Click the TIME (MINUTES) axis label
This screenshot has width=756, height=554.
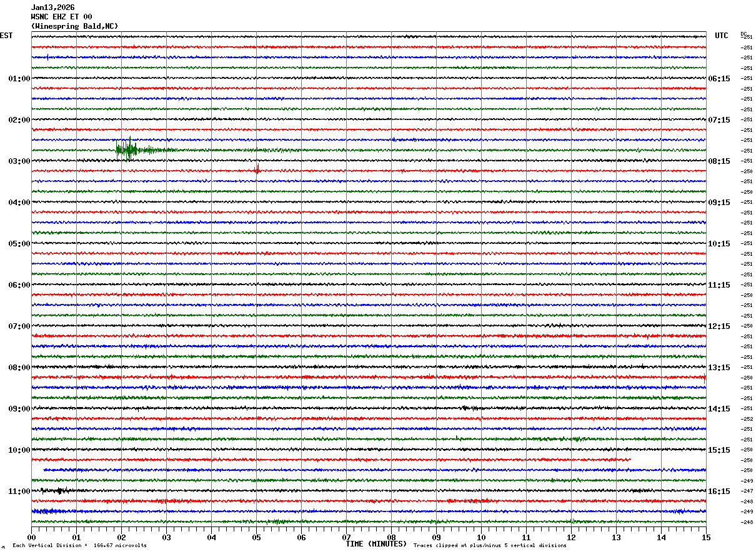pos(376,544)
